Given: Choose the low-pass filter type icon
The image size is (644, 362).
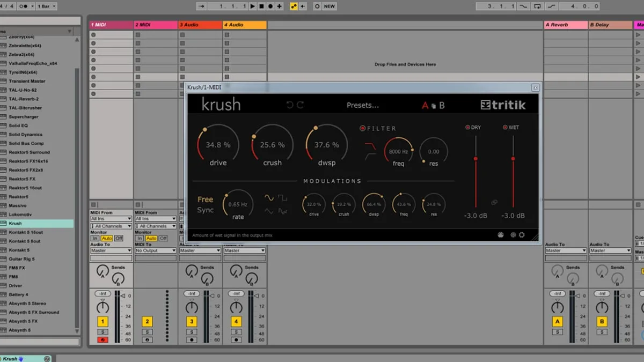Looking at the screenshot, I should (x=370, y=146).
